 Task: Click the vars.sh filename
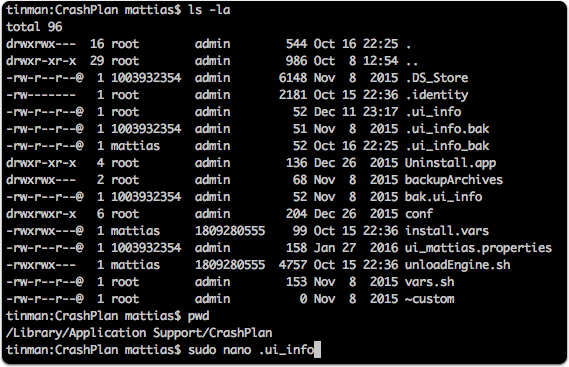[x=430, y=282]
